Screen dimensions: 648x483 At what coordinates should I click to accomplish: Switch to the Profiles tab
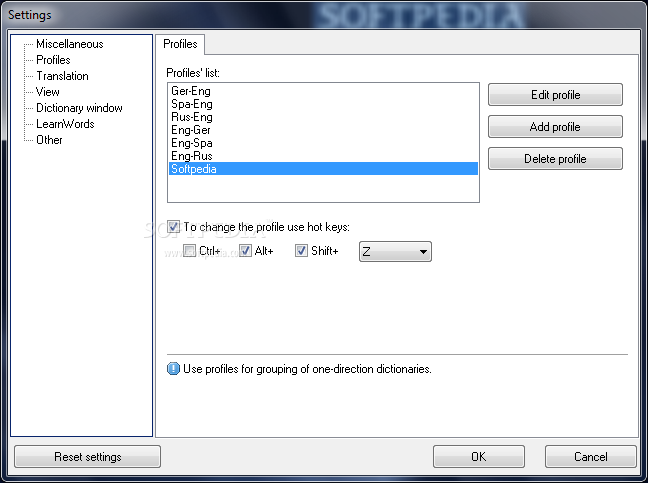tap(180, 44)
